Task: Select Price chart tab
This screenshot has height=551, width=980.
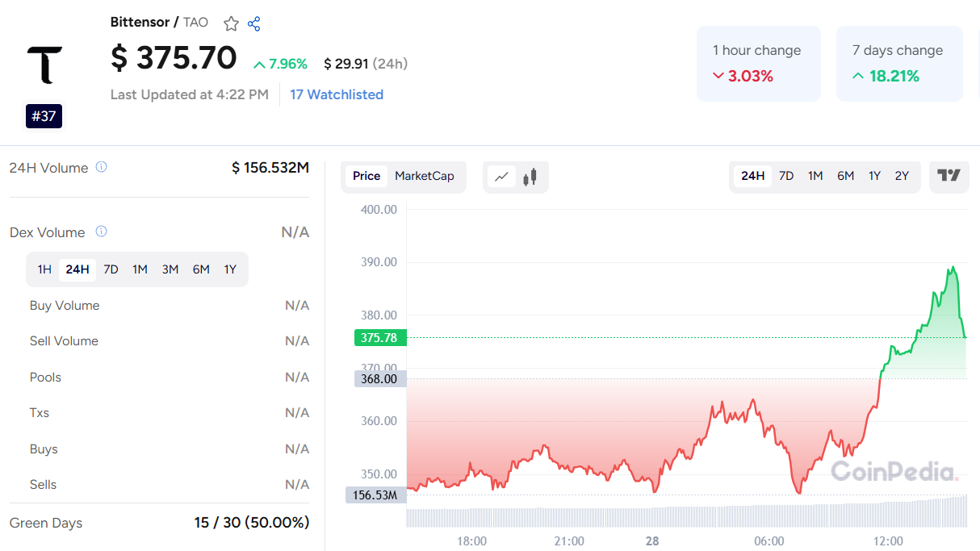Action: 366,176
